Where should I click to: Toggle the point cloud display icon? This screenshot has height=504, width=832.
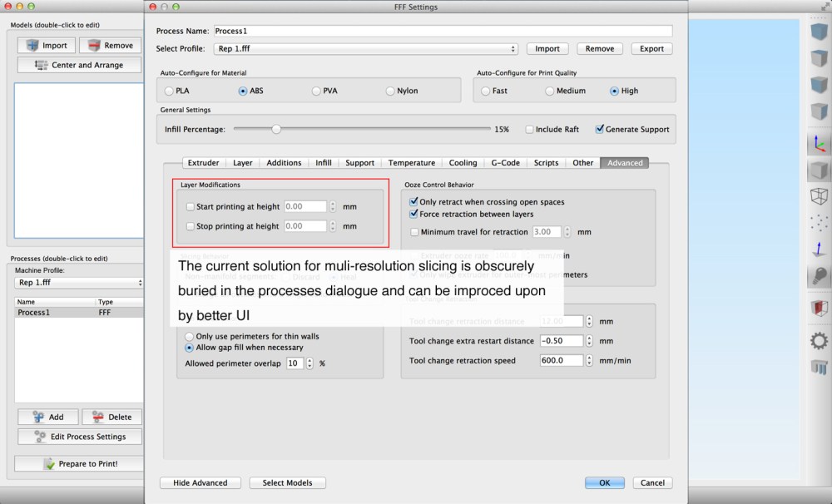click(x=819, y=223)
